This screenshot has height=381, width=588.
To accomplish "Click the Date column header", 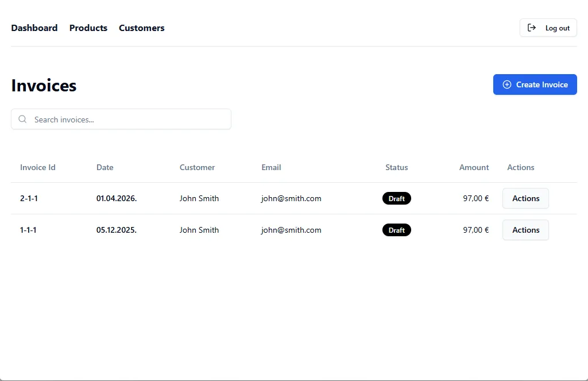I will tap(105, 167).
